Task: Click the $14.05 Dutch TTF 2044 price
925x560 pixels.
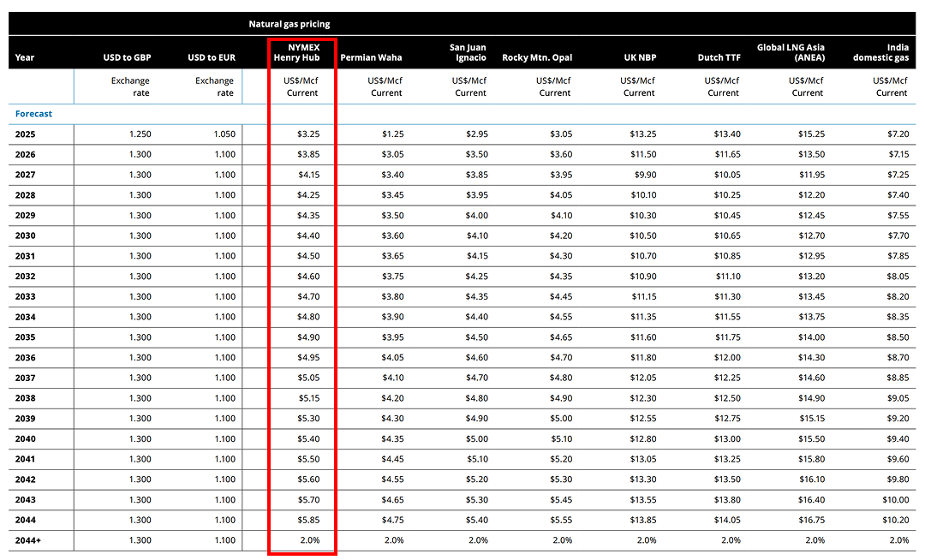Action: [727, 521]
